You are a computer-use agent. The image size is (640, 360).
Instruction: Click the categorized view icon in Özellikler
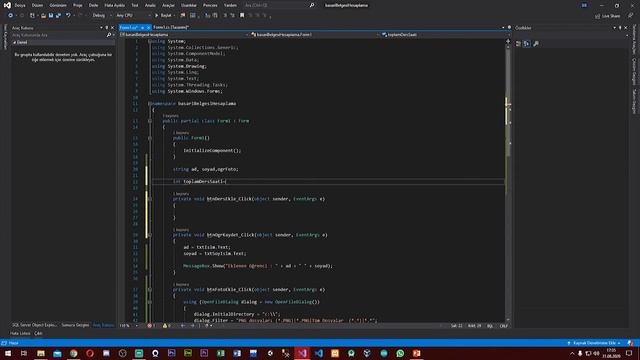point(518,44)
